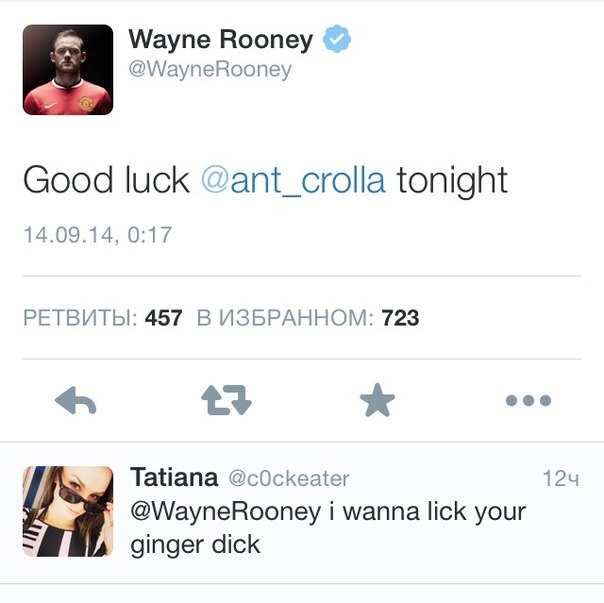This screenshot has width=604, height=603.
Task: Open the reply's second line starting with ginger
Action: (x=195, y=546)
